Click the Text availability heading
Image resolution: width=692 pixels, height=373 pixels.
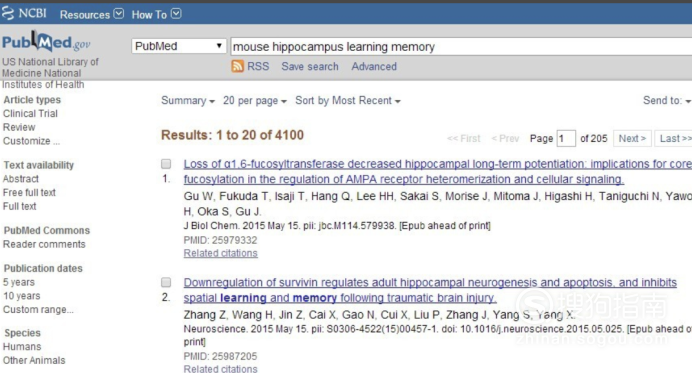pos(38,165)
